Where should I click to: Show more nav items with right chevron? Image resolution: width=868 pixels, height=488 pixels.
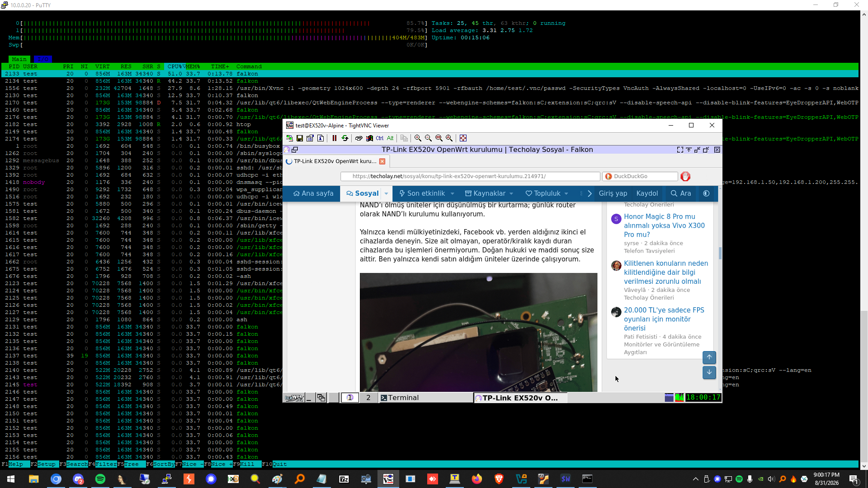tap(590, 193)
